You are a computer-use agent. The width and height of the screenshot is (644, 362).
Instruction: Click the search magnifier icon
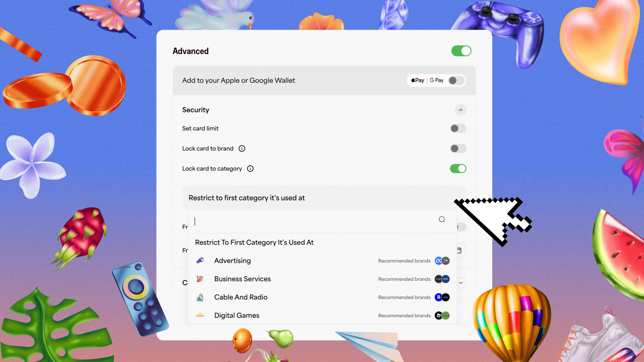coord(442,219)
